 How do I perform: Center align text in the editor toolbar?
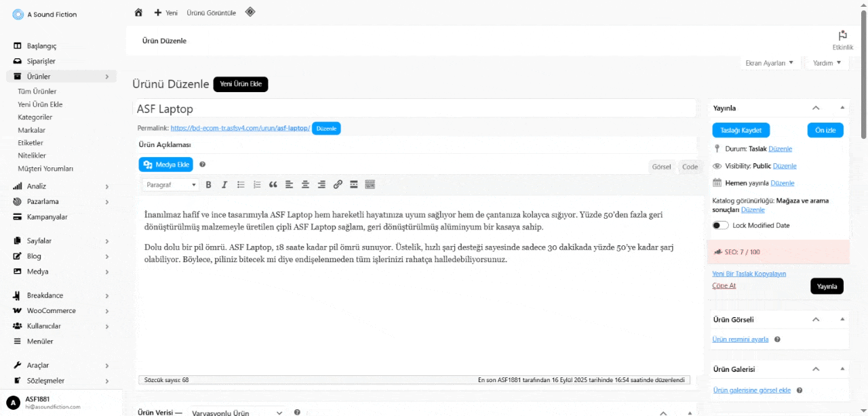point(305,184)
